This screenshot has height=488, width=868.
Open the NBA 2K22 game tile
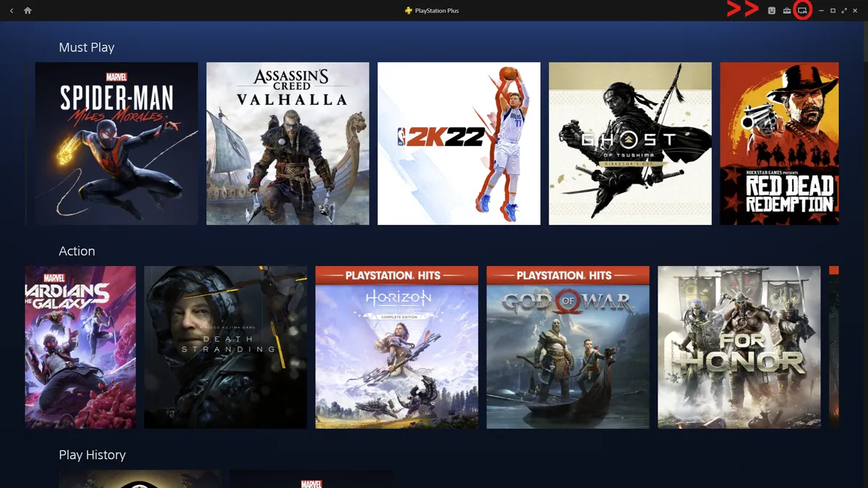459,143
